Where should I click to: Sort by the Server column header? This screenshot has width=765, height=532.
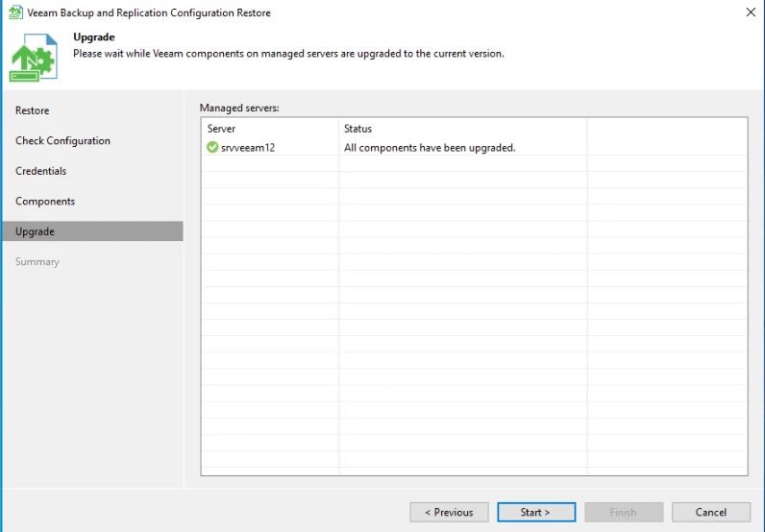point(270,129)
